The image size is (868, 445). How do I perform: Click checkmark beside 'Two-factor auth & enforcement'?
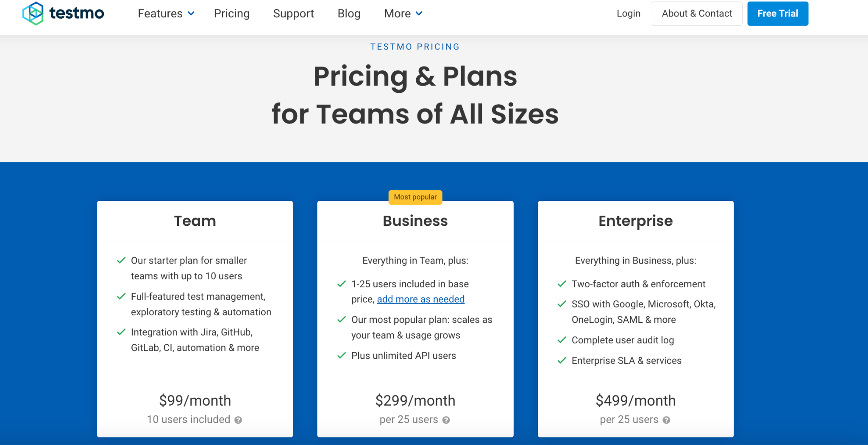click(x=562, y=284)
